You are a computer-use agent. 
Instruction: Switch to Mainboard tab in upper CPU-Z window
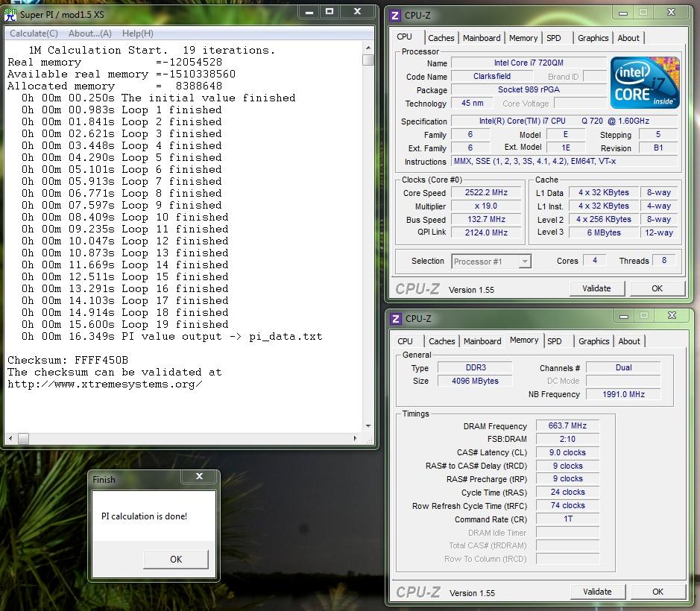482,38
